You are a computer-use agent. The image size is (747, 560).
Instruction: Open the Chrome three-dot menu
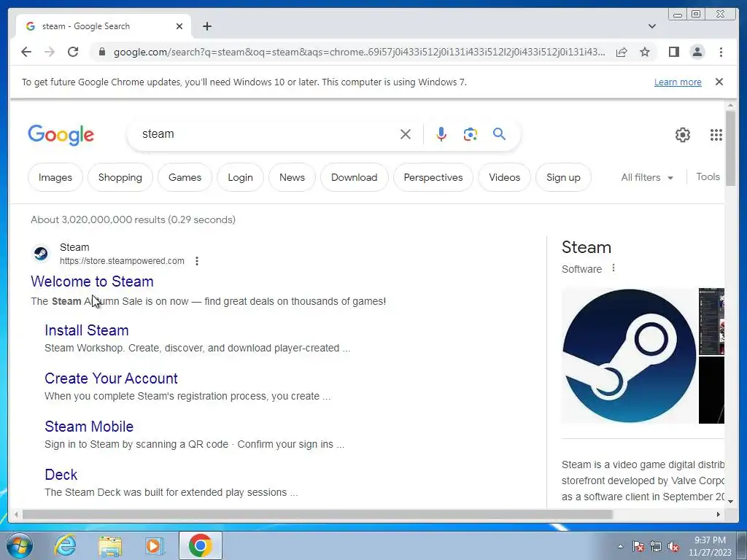click(x=721, y=52)
